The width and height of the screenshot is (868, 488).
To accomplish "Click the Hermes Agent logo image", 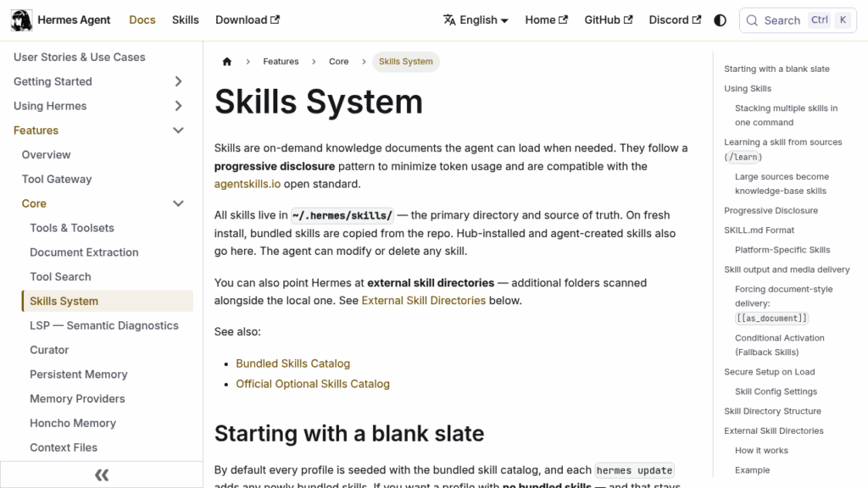I will coord(21,20).
